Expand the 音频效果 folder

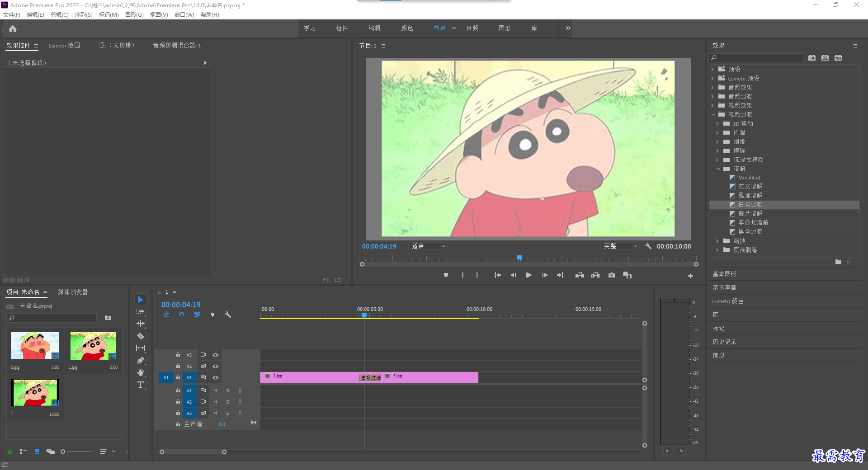point(712,87)
